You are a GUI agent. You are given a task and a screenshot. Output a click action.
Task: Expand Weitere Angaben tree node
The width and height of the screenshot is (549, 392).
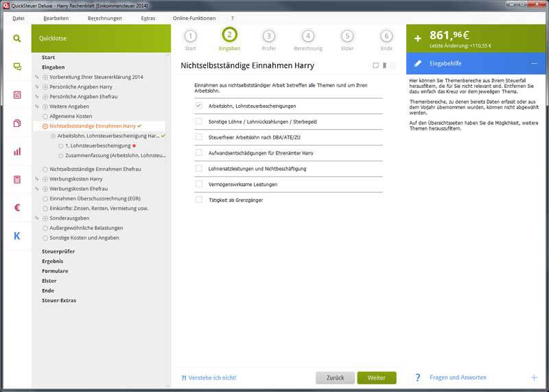coord(45,106)
